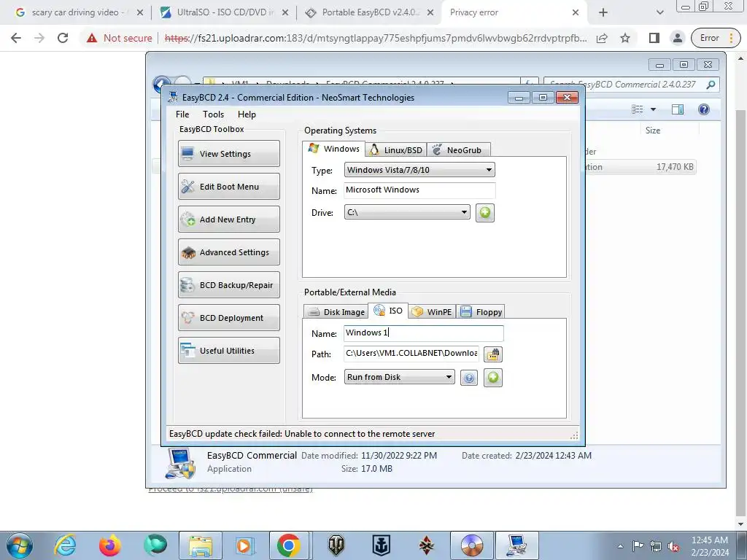Reload the page in Chrome
The width and height of the screenshot is (747, 560).
(63, 38)
